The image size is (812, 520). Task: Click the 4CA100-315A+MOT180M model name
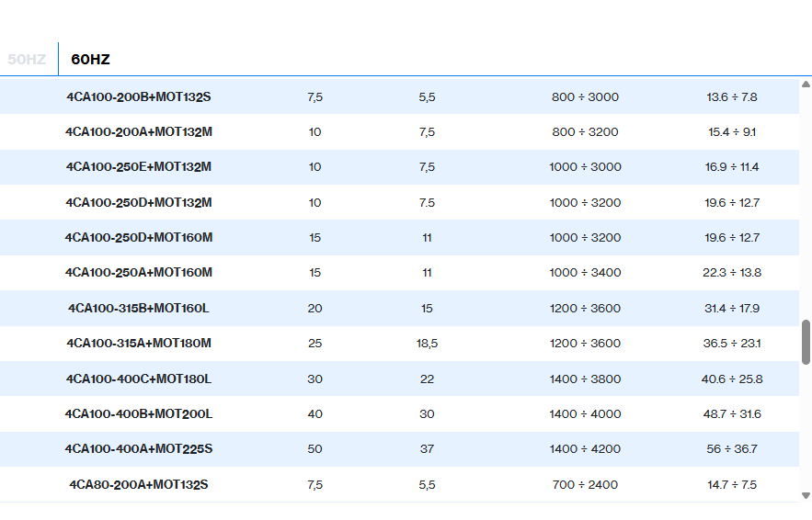pyautogui.click(x=139, y=344)
